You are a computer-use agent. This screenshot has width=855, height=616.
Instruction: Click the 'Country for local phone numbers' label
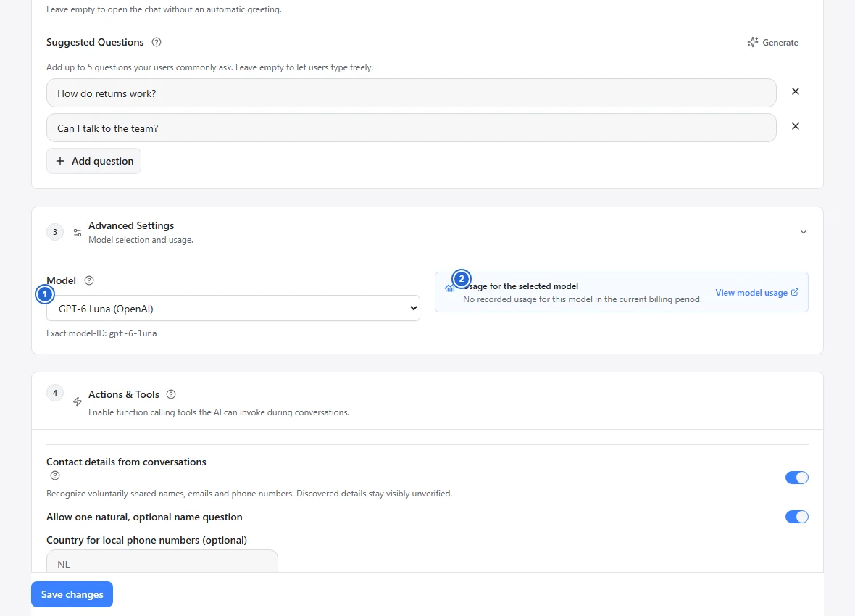pyautogui.click(x=146, y=540)
